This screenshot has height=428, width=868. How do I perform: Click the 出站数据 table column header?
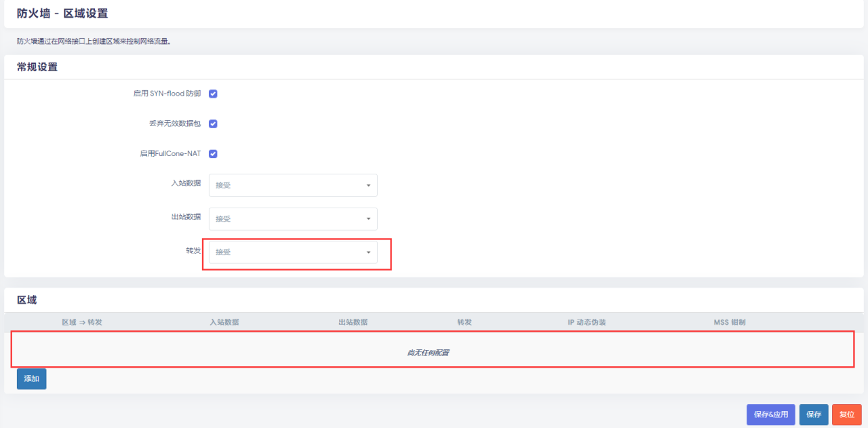coord(353,322)
